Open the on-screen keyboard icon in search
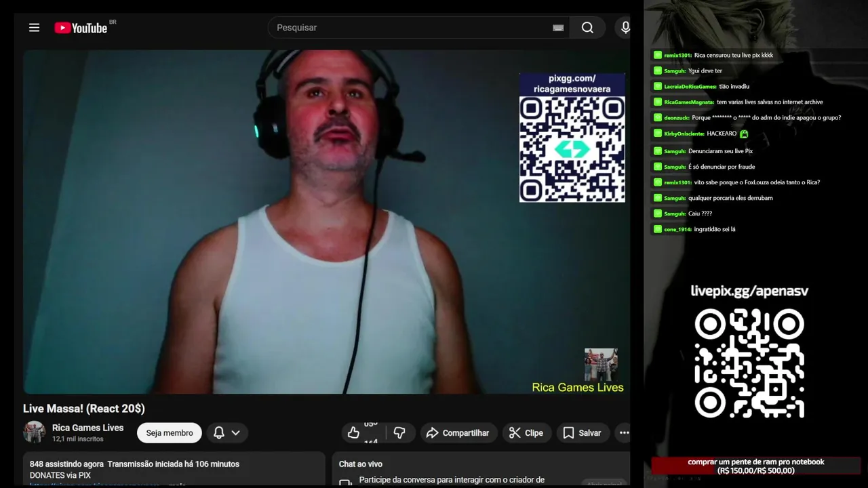This screenshot has width=868, height=488. (x=558, y=28)
